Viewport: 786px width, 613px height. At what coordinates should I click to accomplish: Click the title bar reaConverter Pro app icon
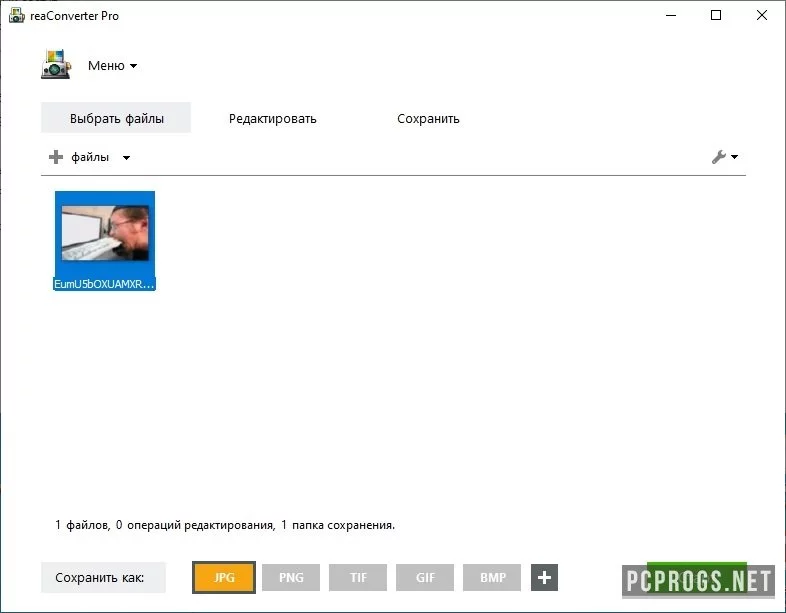coord(17,16)
